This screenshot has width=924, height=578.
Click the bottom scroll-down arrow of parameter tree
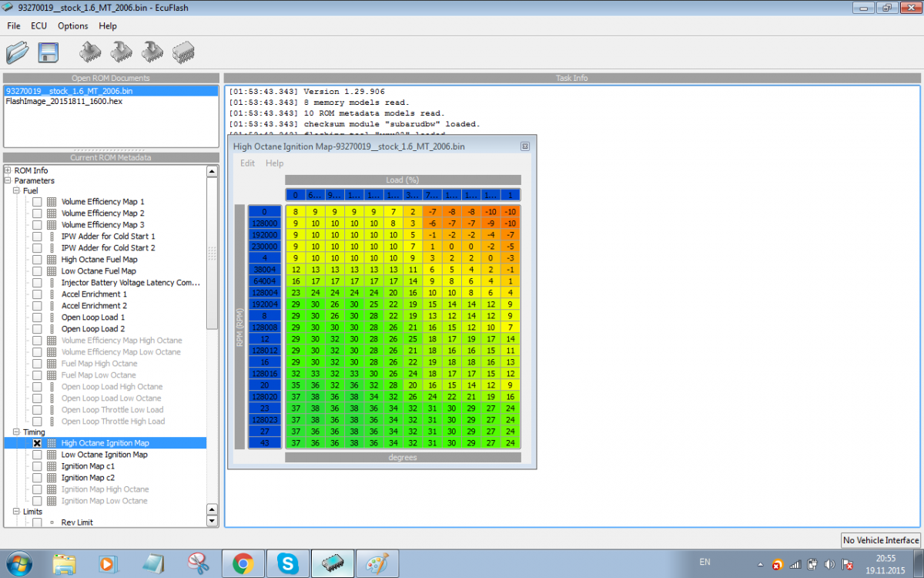(x=213, y=521)
